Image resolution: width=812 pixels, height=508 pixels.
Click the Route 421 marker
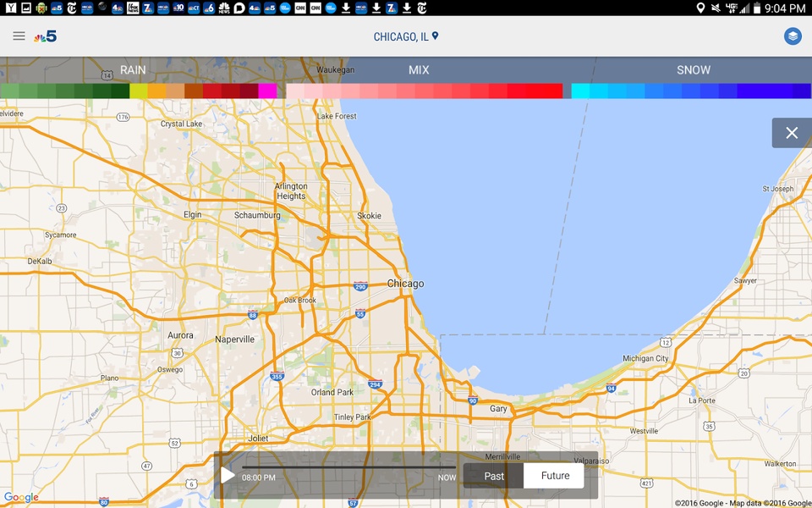pyautogui.click(x=646, y=483)
